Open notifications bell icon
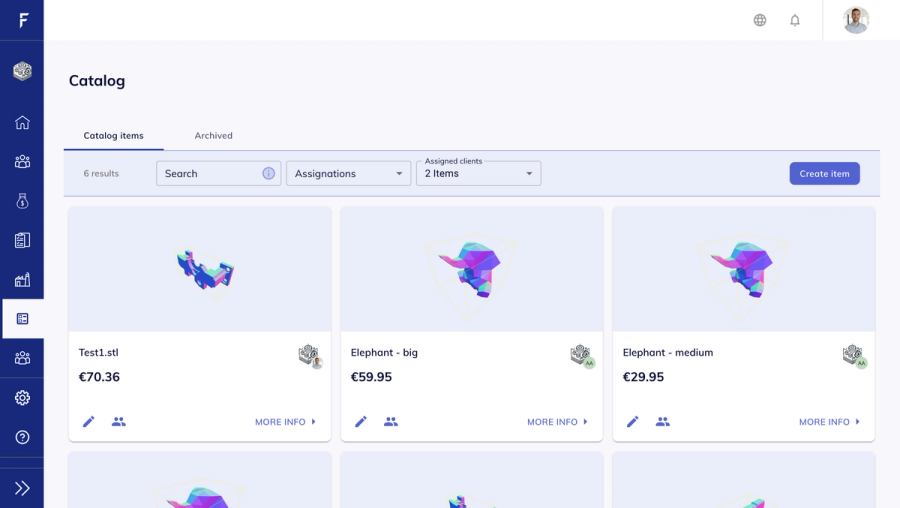This screenshot has width=900, height=508. (795, 20)
